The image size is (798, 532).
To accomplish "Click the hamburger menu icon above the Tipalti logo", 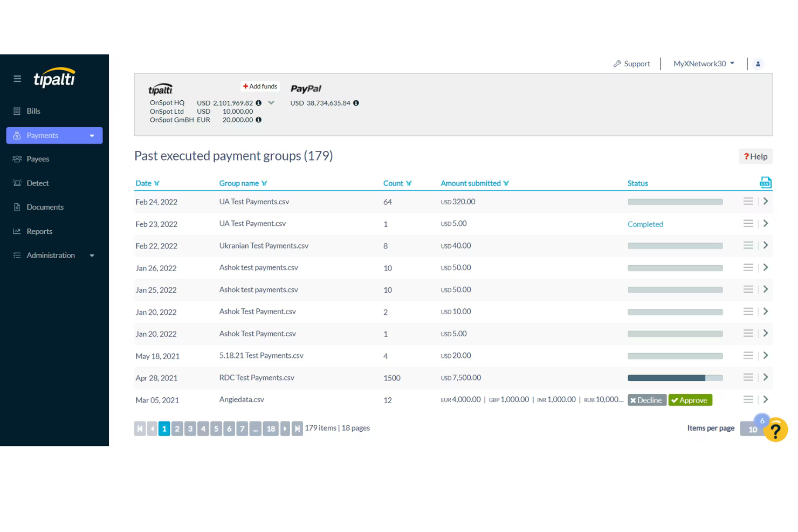I will [17, 78].
